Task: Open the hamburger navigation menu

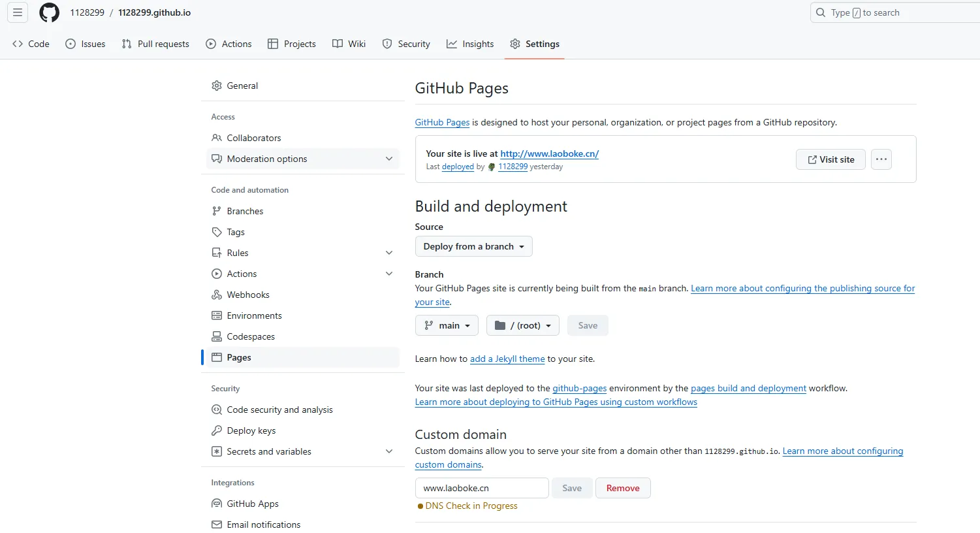Action: coord(18,12)
